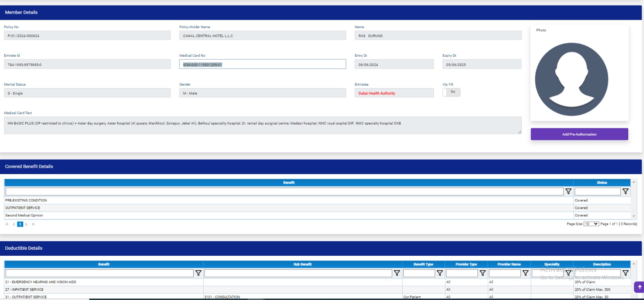Click the resize handle of Medical Card Text
The height and width of the screenshot is (300, 644).
coord(519,132)
